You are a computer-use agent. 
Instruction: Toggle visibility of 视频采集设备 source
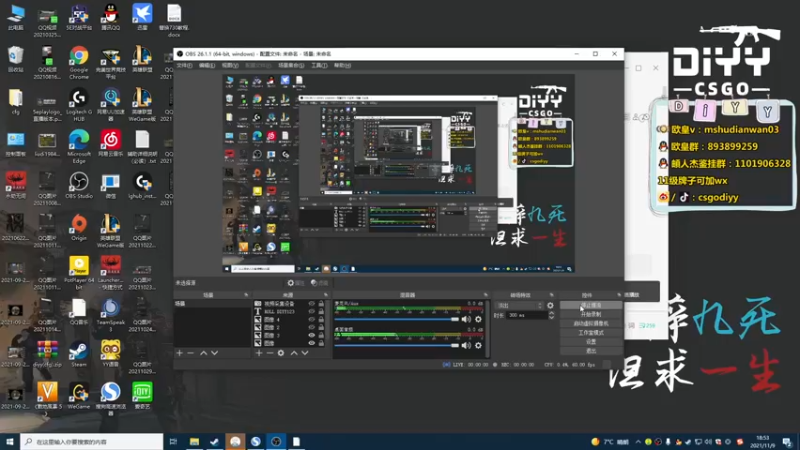click(x=311, y=304)
